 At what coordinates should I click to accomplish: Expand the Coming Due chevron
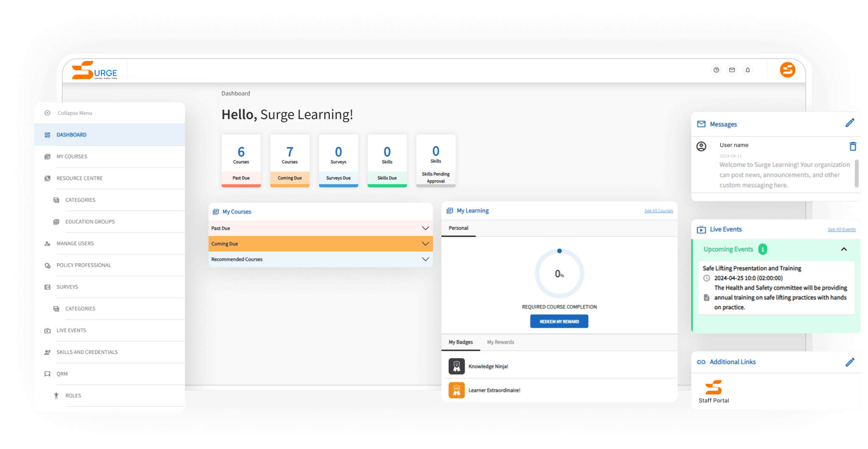[426, 244]
